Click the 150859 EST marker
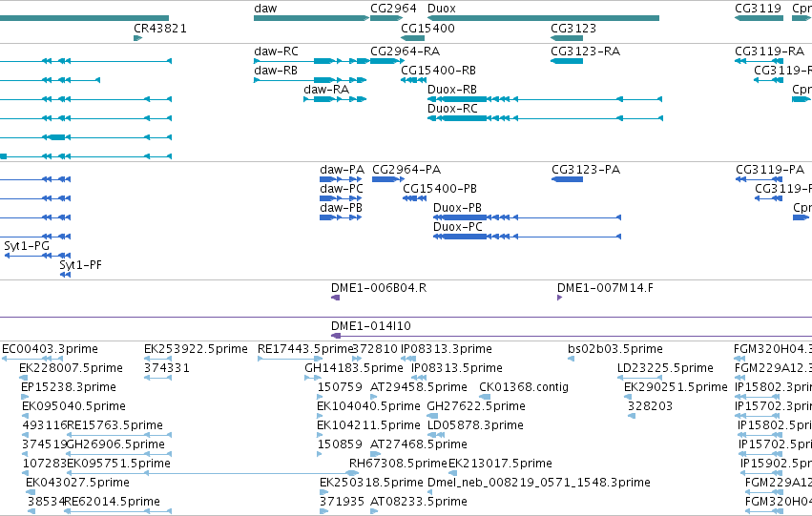Image resolution: width=812 pixels, height=516 pixels. click(x=320, y=454)
